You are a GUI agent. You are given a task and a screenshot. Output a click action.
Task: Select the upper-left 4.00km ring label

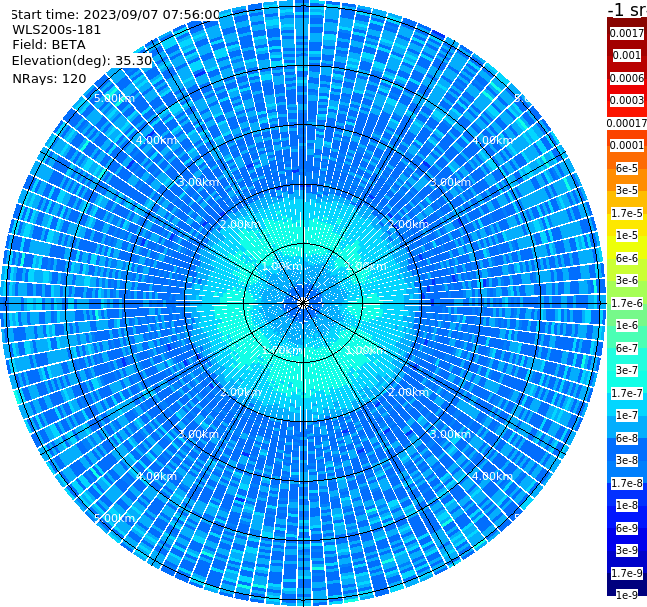(156, 140)
